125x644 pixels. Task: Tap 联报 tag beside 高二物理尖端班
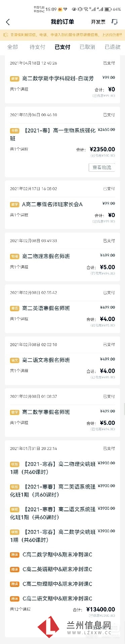click(x=14, y=465)
